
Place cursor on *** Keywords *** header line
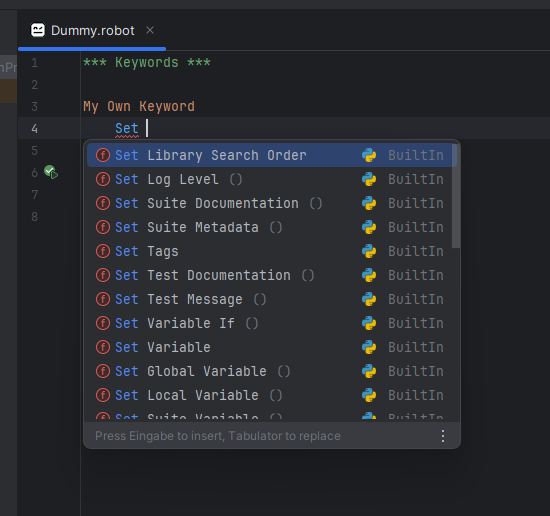pos(147,62)
